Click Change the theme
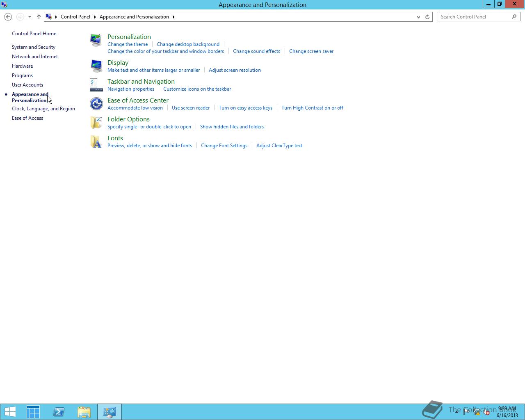The height and width of the screenshot is (420, 525). point(128,44)
